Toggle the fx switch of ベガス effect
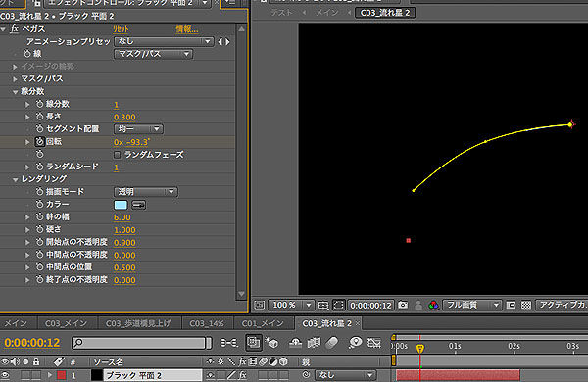The image size is (588, 382). pyautogui.click(x=15, y=28)
